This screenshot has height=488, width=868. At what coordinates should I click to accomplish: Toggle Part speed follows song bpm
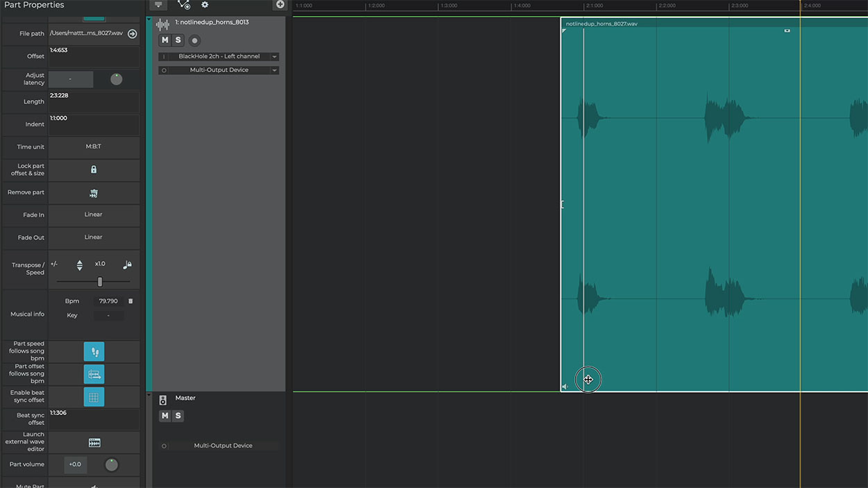[x=94, y=351]
